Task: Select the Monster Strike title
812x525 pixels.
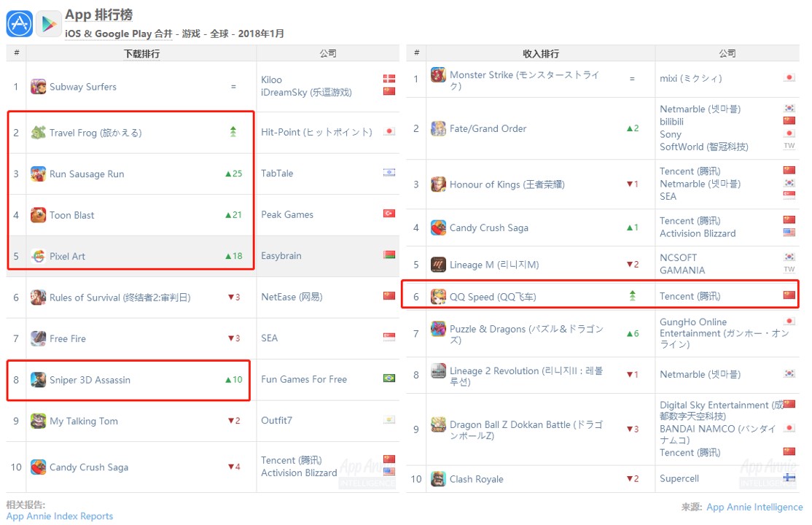Action: point(524,79)
